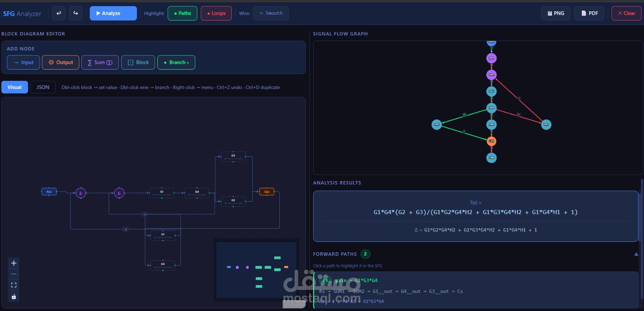Viewport: 644px width, 311px height.
Task: Select the C(s) output block
Action: [267, 192]
